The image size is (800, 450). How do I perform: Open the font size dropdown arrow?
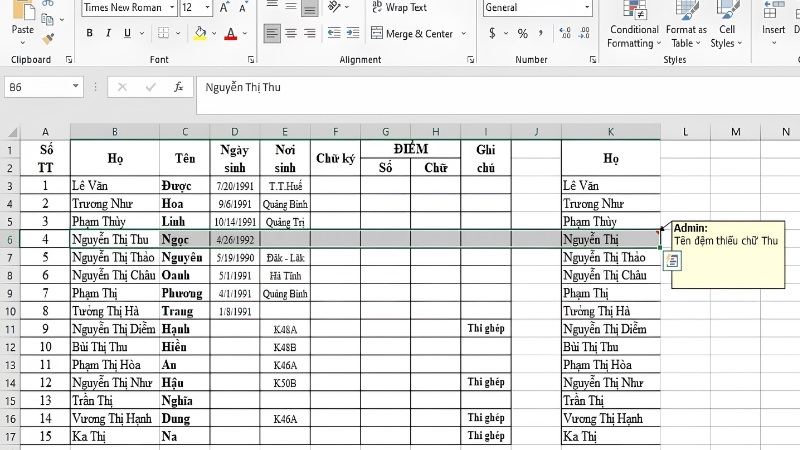pyautogui.click(x=207, y=7)
